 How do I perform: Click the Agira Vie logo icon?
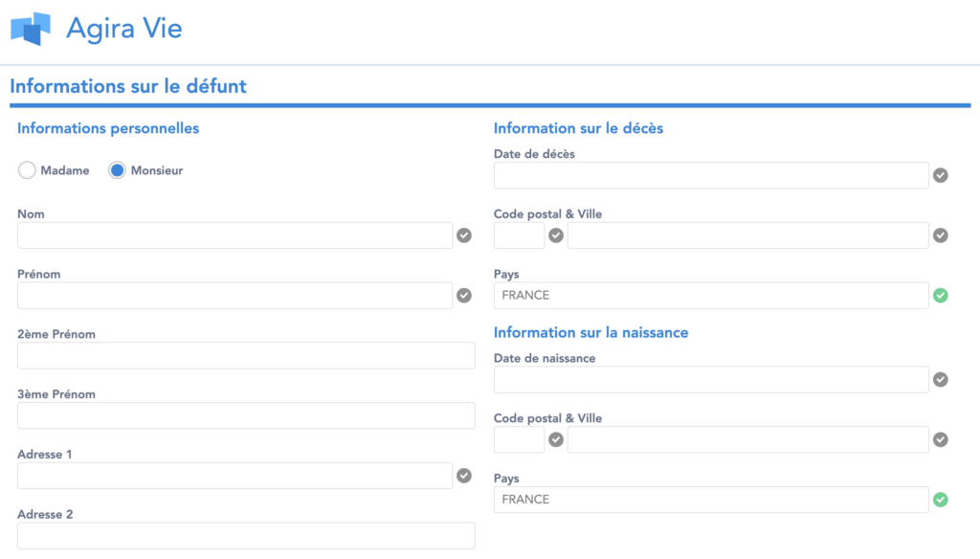(x=30, y=29)
